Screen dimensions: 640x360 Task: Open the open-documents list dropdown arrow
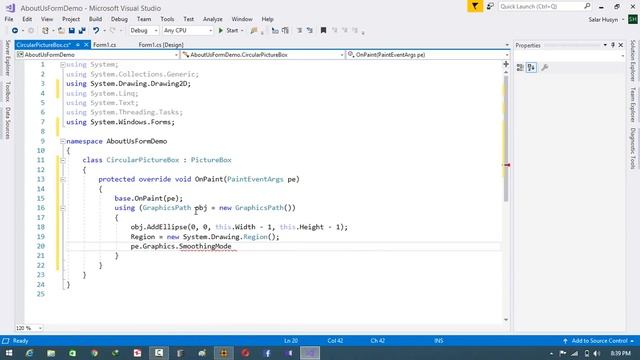click(507, 45)
